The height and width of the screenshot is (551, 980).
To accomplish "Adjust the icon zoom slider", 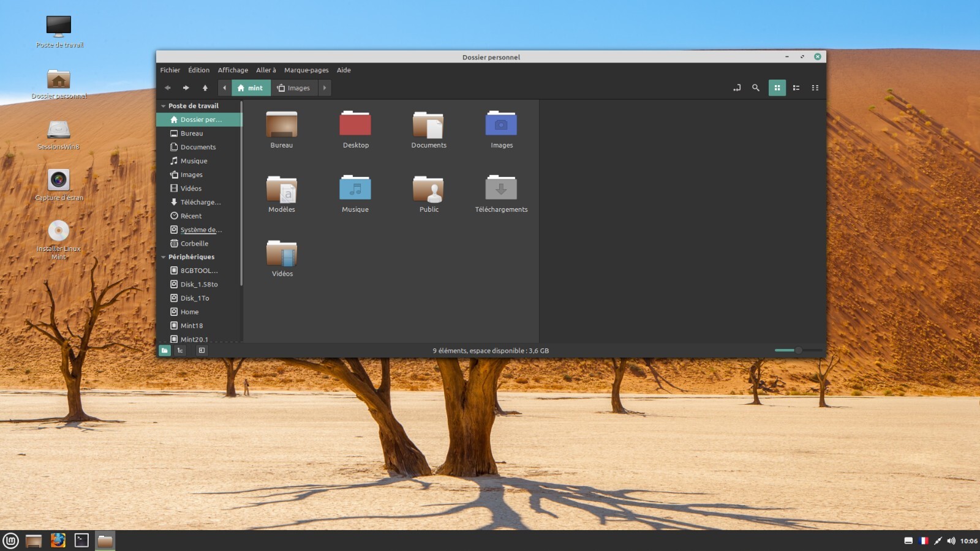I will pos(798,350).
